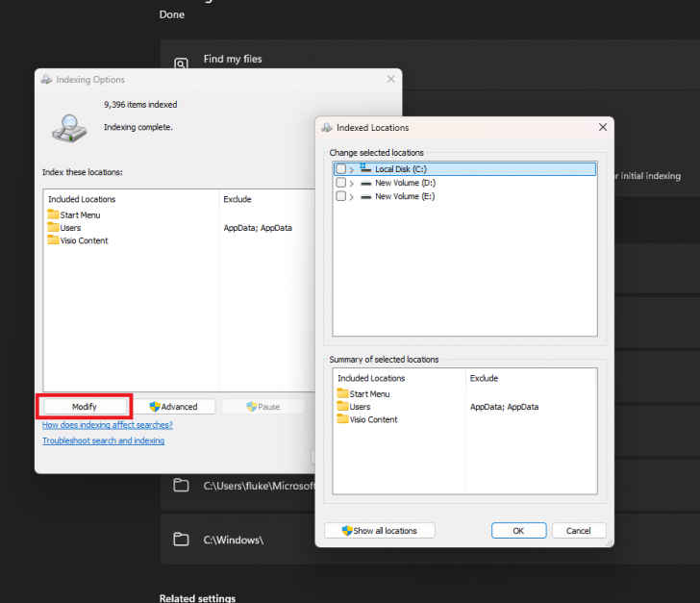Screen dimensions: 700x603
Task: Click the Pause indexing button
Action: [263, 407]
